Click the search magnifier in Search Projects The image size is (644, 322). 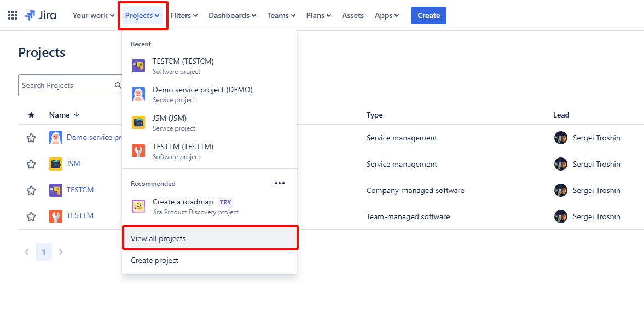click(118, 85)
